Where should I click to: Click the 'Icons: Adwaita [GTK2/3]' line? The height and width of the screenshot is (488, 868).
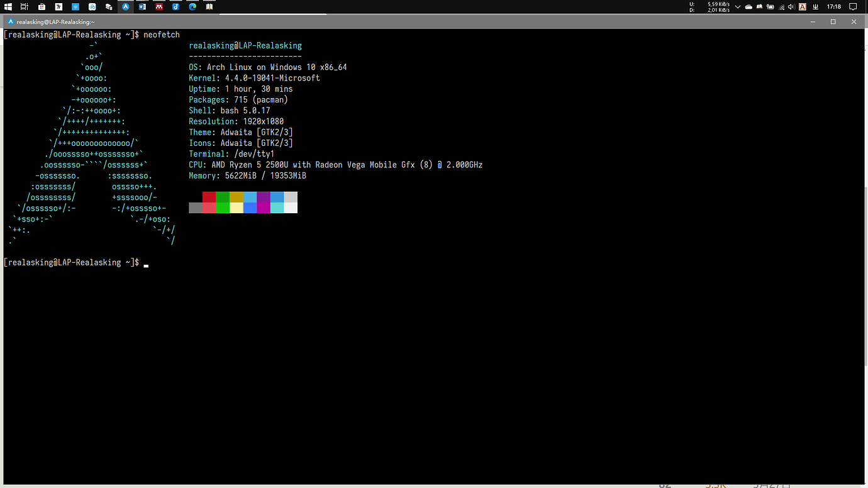coord(241,143)
